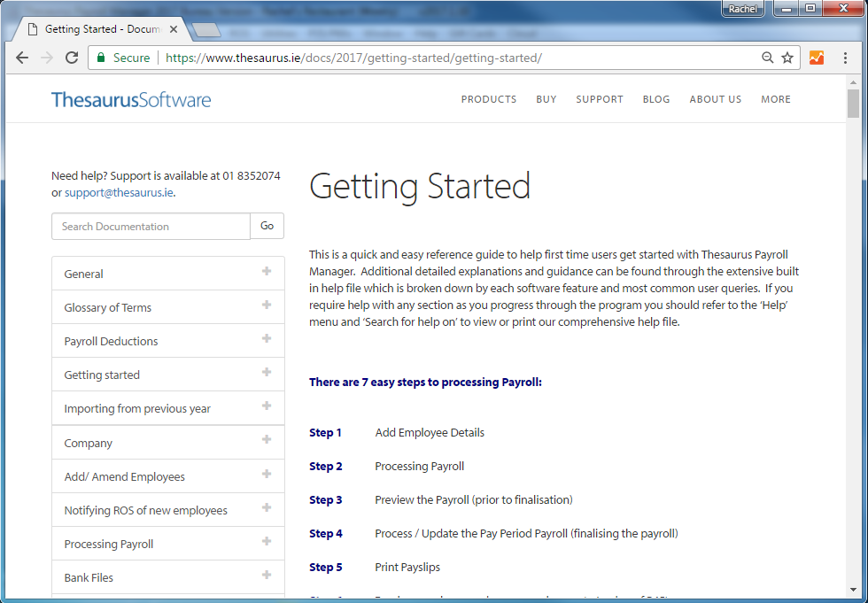Click the Step 3 label
Screen dimensions: 868x603
326,500
